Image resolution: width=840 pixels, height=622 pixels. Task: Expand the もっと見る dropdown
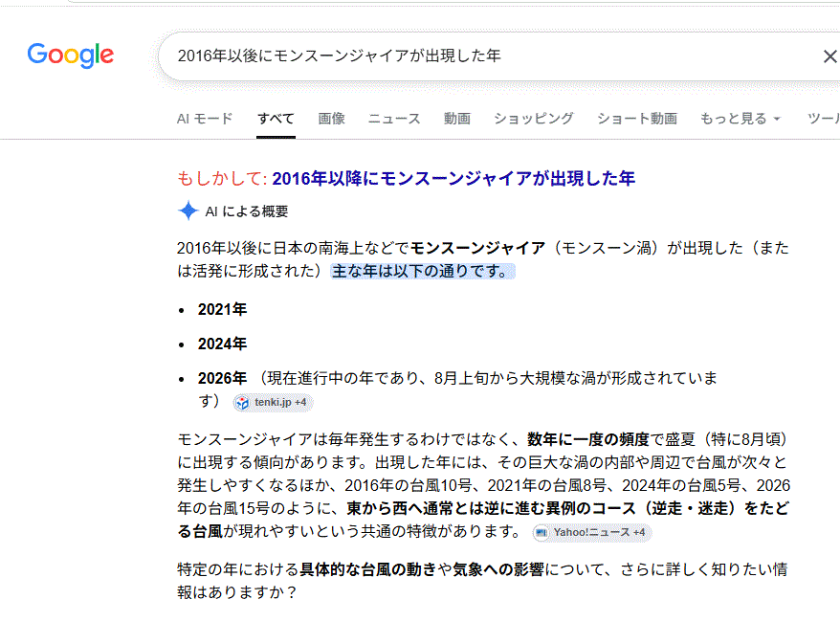[741, 119]
